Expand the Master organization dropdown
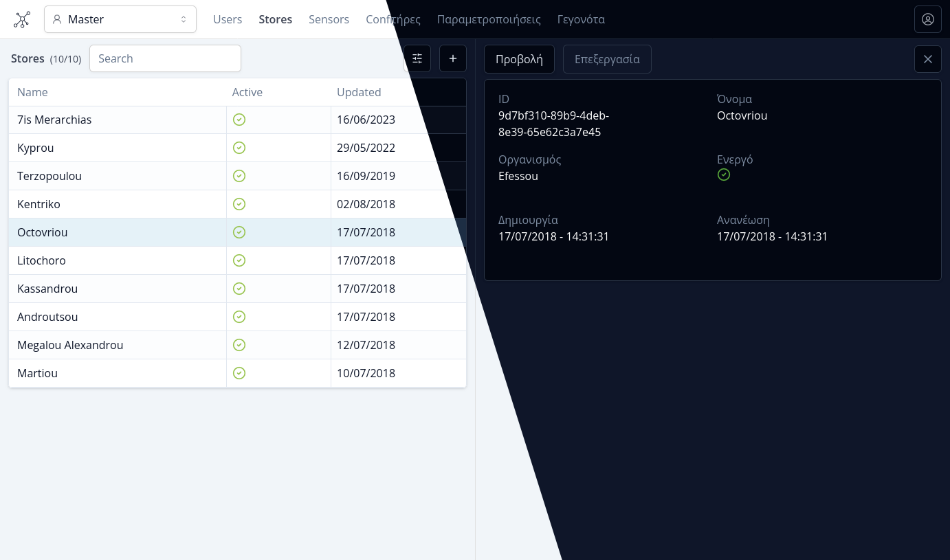The height and width of the screenshot is (560, 950). (120, 19)
